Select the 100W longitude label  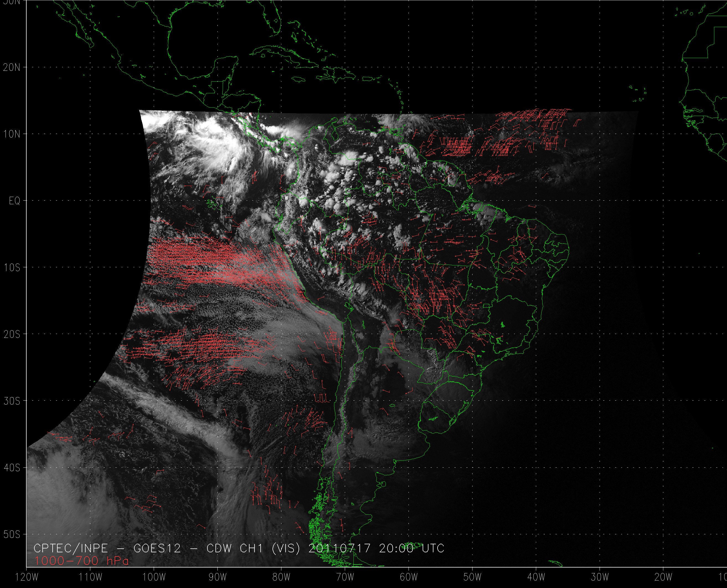(x=154, y=577)
